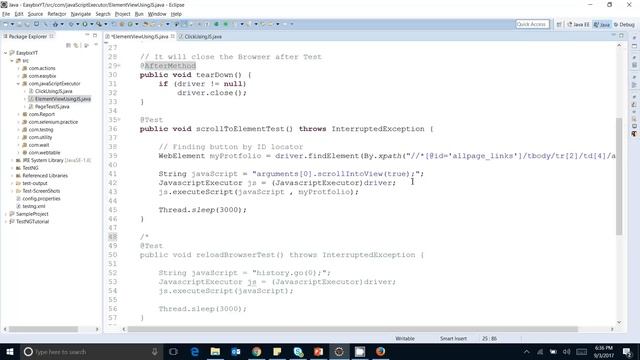This screenshot has height=360, width=640.
Task: Switch to the Java EE perspective
Action: pos(578,24)
